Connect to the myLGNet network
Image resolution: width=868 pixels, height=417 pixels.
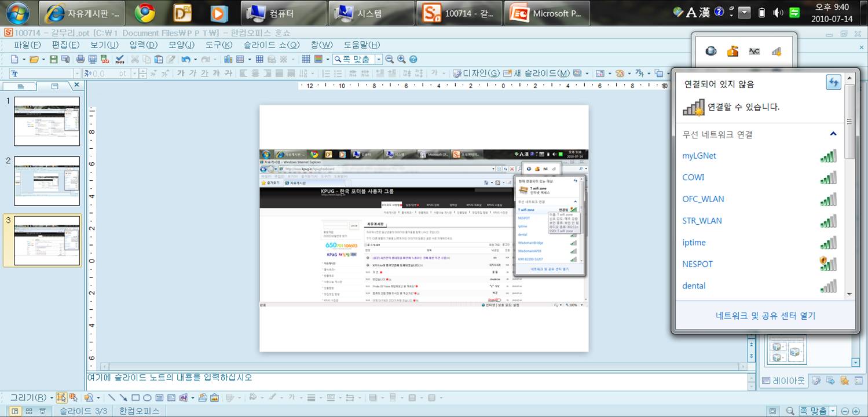coord(759,156)
